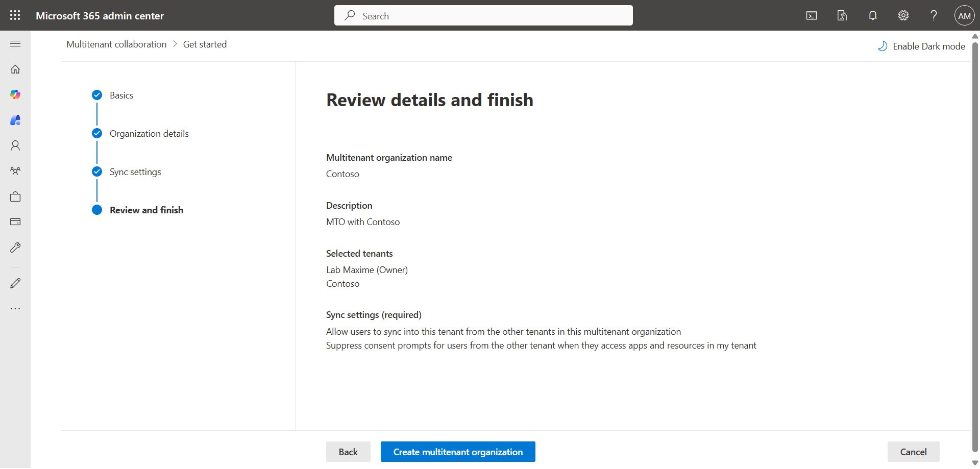Select the Basics wizard step
The image size is (980, 469).
click(x=121, y=95)
